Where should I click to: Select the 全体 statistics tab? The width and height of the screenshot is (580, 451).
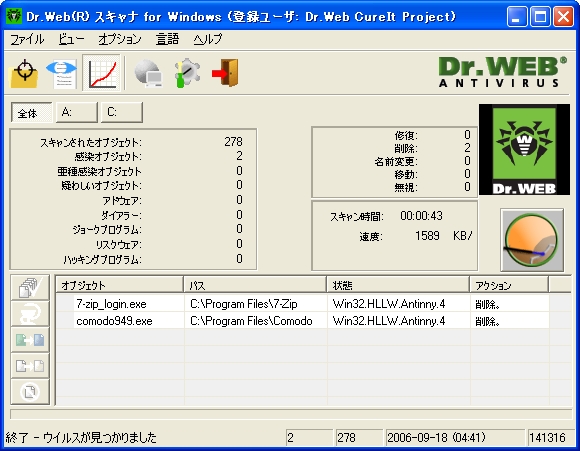pyautogui.click(x=31, y=112)
